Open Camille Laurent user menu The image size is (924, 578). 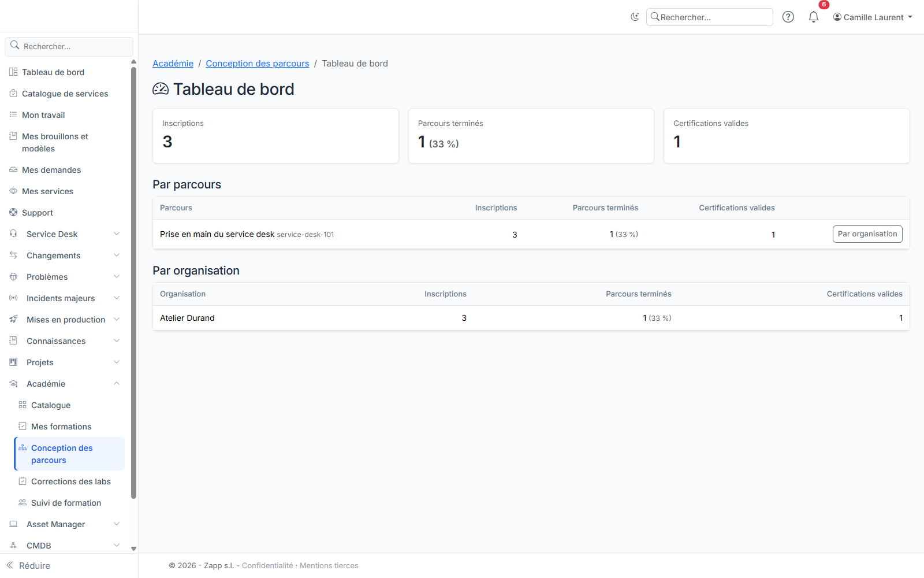(873, 17)
